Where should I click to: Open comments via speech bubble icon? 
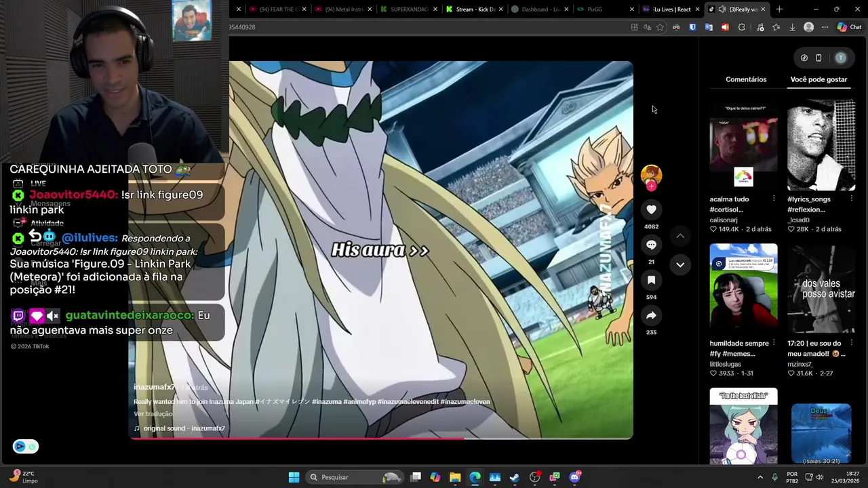pos(651,245)
